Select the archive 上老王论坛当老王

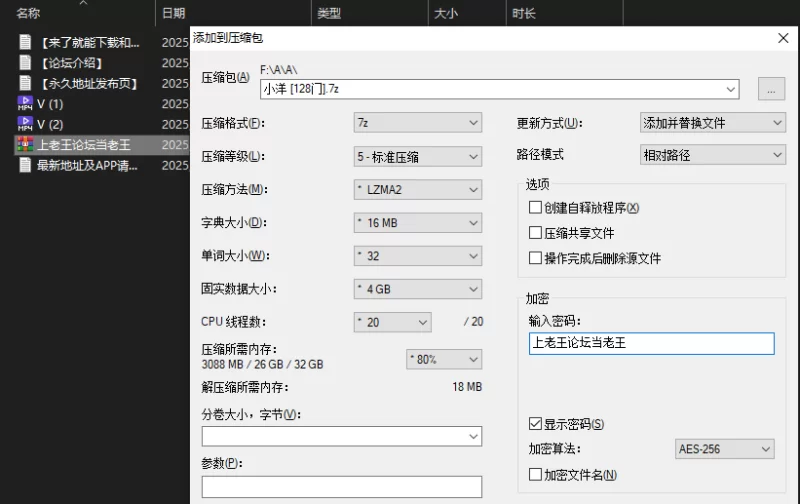pyautogui.click(x=84, y=145)
